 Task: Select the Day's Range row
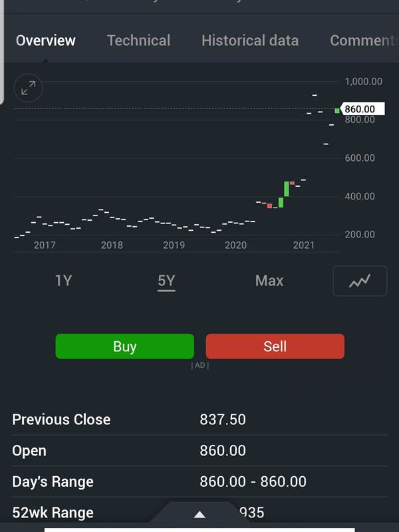pos(199,481)
